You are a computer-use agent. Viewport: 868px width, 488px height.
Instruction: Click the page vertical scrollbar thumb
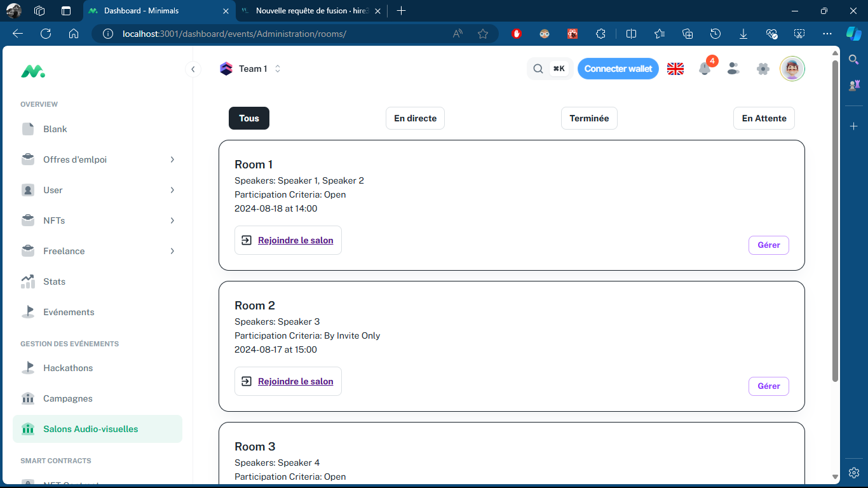point(836,221)
